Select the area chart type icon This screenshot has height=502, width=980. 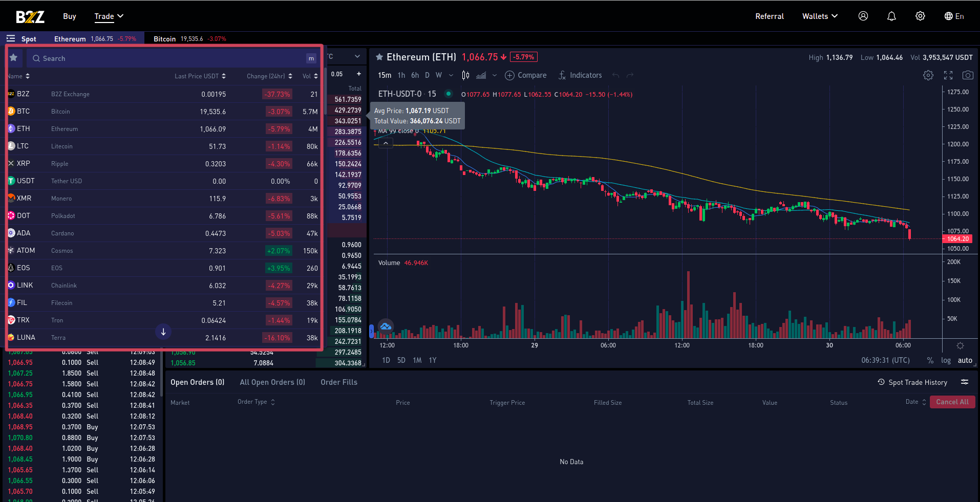coord(481,75)
